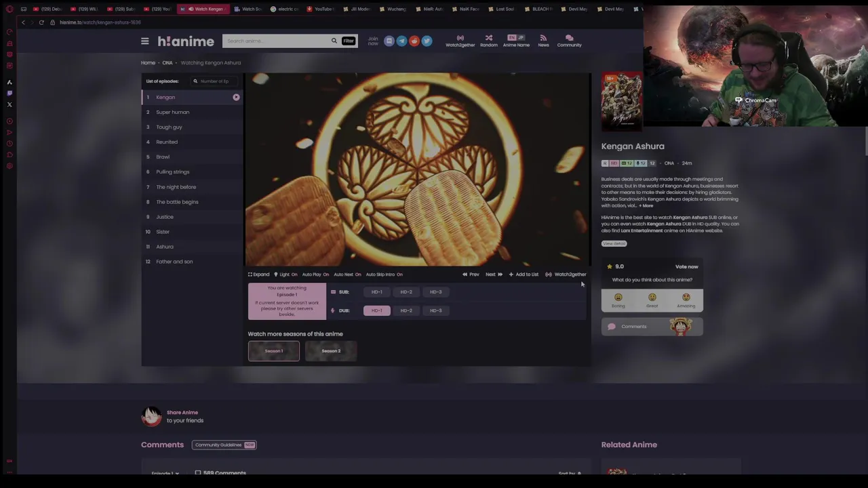868x488 pixels.
Task: Switch to the Wuchang browser tab
Action: (x=393, y=9)
